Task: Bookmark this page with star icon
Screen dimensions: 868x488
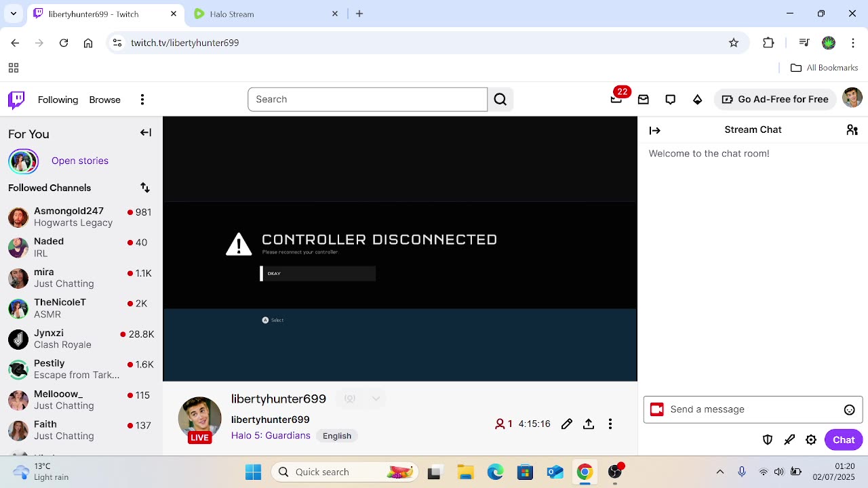Action: point(734,43)
